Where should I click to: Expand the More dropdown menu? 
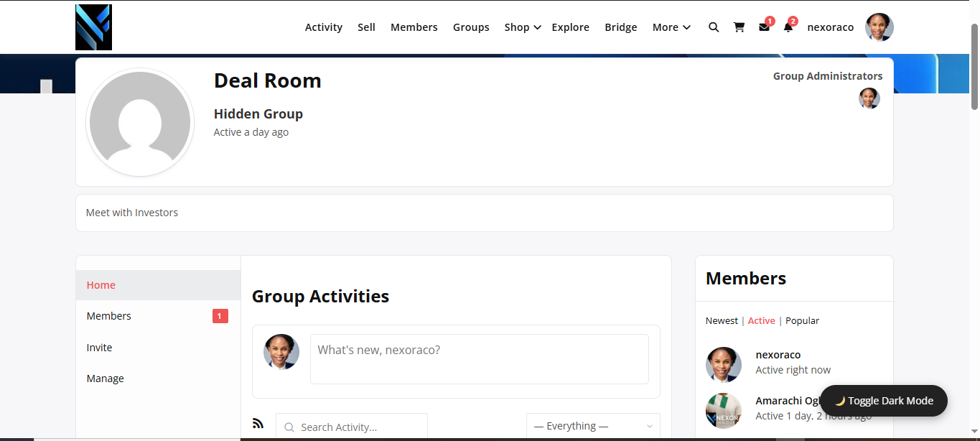coord(671,27)
